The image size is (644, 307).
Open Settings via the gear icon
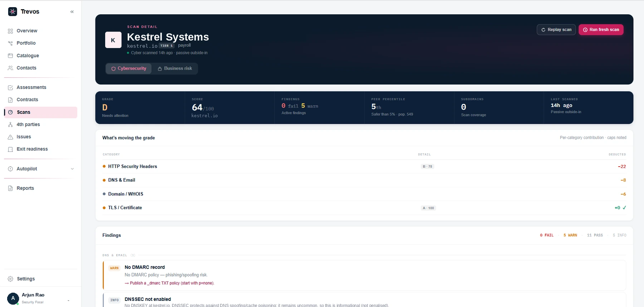point(10,279)
